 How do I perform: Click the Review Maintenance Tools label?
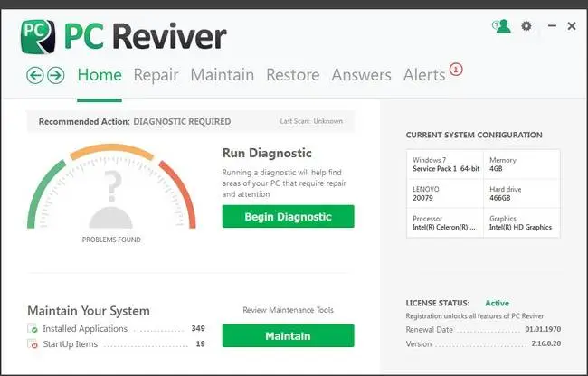coord(288,310)
